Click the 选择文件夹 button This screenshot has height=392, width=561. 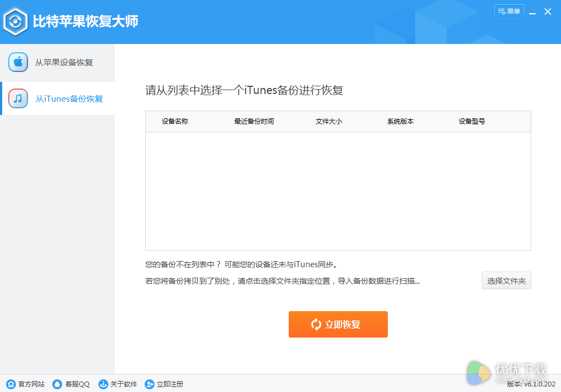(x=506, y=281)
